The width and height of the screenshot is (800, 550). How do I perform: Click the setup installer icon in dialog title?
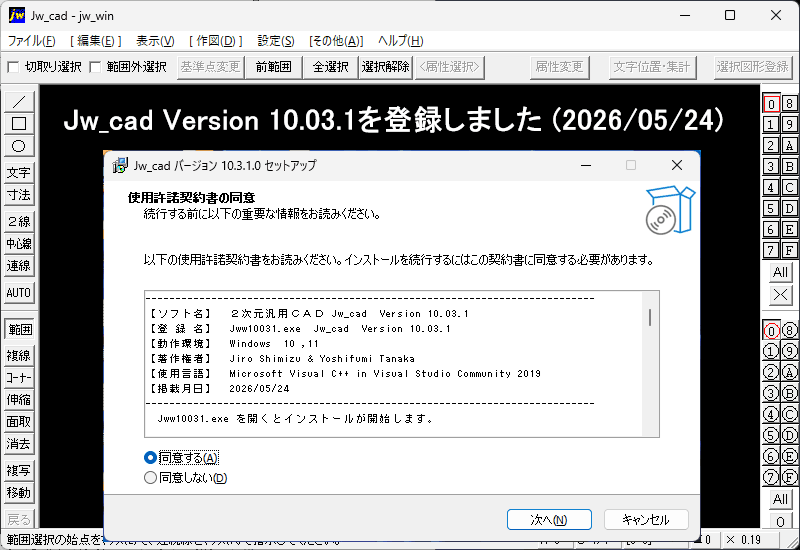120,165
